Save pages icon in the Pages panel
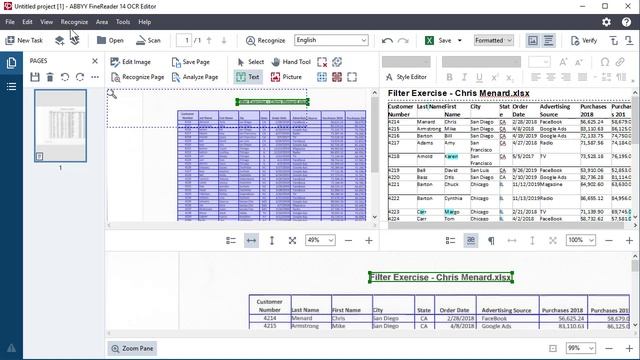 tap(35, 77)
